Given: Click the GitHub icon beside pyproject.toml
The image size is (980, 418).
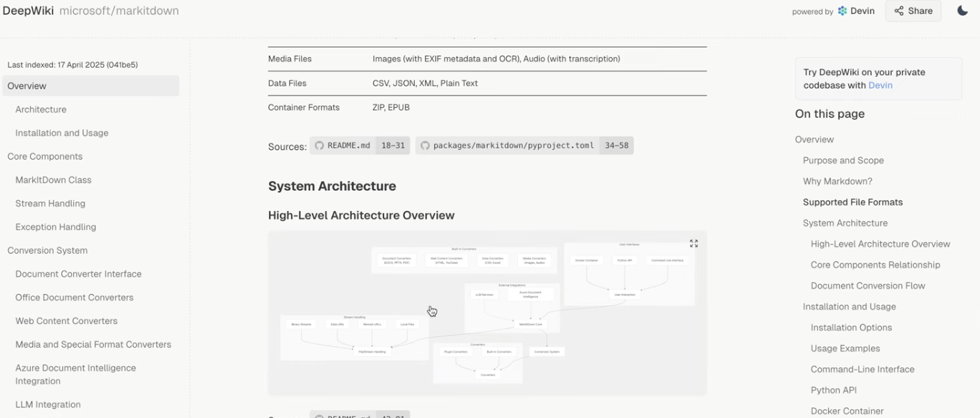Looking at the screenshot, I should point(425,146).
